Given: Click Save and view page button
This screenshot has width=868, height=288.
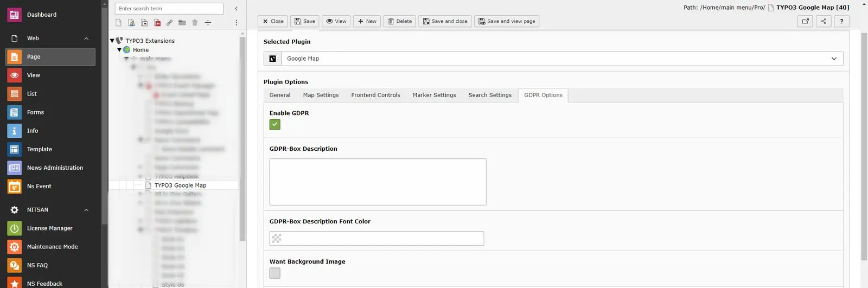Looking at the screenshot, I should click(x=507, y=21).
